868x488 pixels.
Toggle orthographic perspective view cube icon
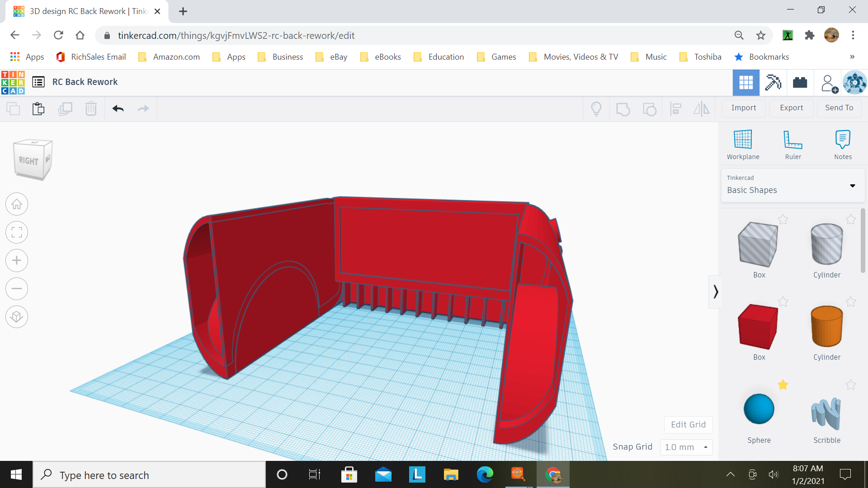[x=17, y=317]
